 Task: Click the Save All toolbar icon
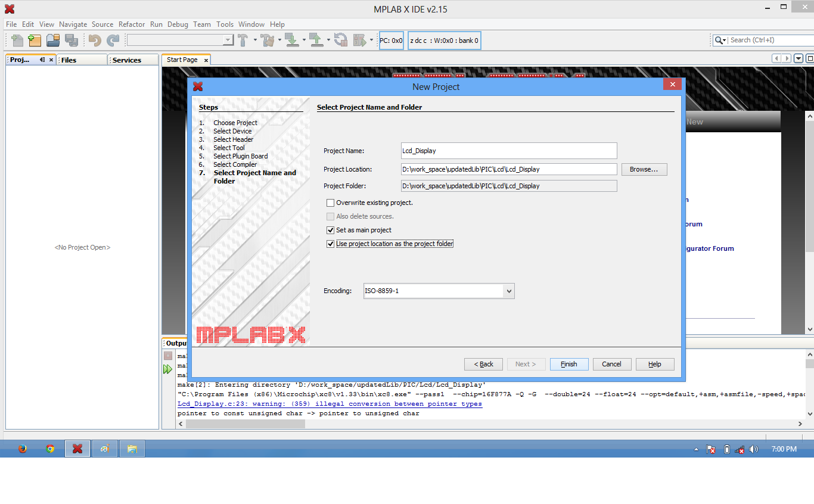point(72,41)
